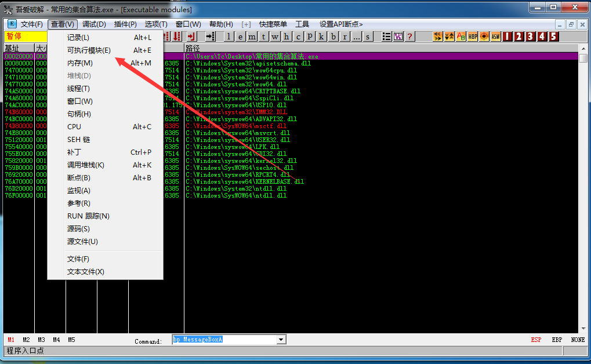This screenshot has height=364, width=591.
Task: Expand the Command combo box dropdown arrow
Action: [x=281, y=340]
